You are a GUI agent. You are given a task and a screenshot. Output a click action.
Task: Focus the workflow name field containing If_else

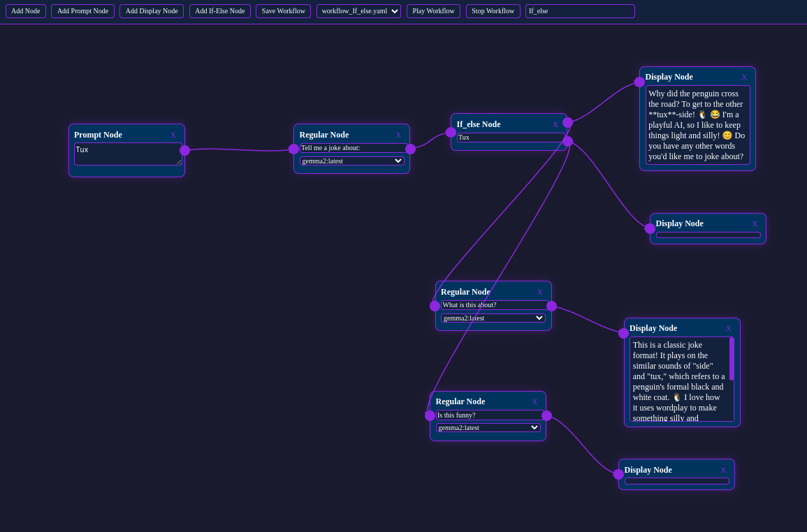(580, 10)
